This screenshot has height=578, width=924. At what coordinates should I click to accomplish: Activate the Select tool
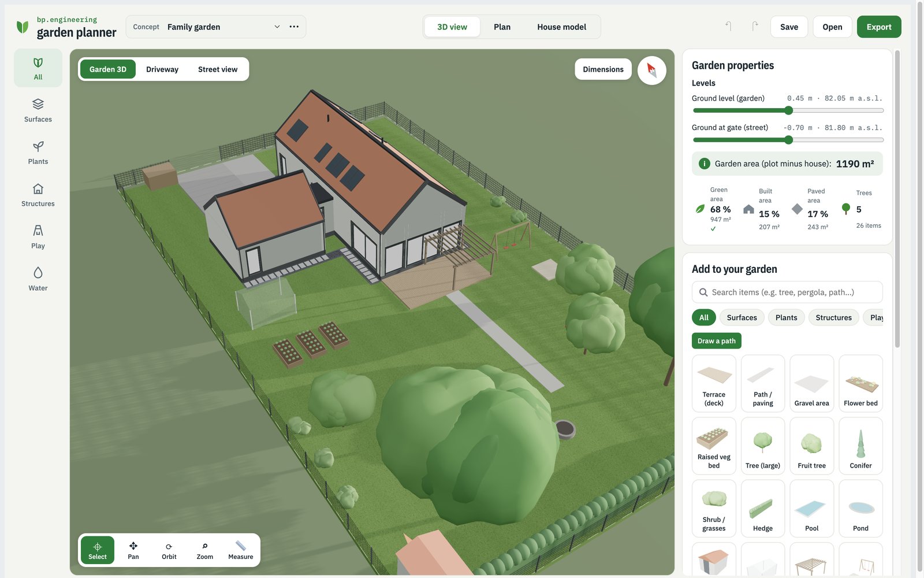coord(98,550)
